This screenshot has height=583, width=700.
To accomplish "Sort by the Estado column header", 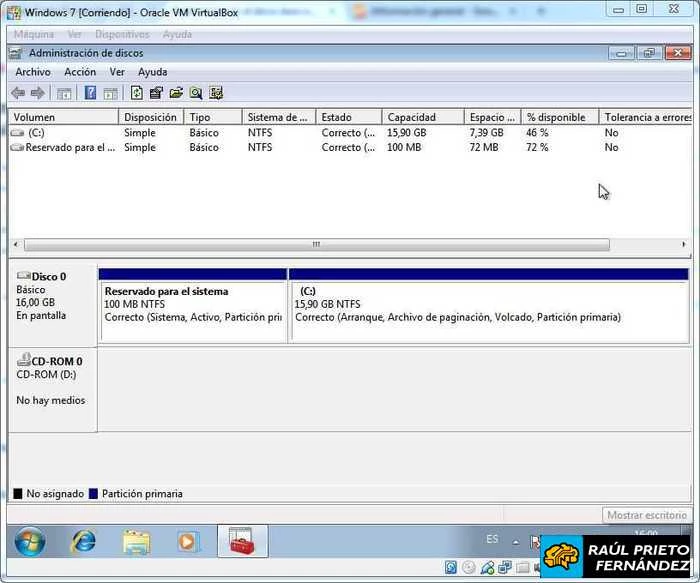I will click(x=349, y=117).
